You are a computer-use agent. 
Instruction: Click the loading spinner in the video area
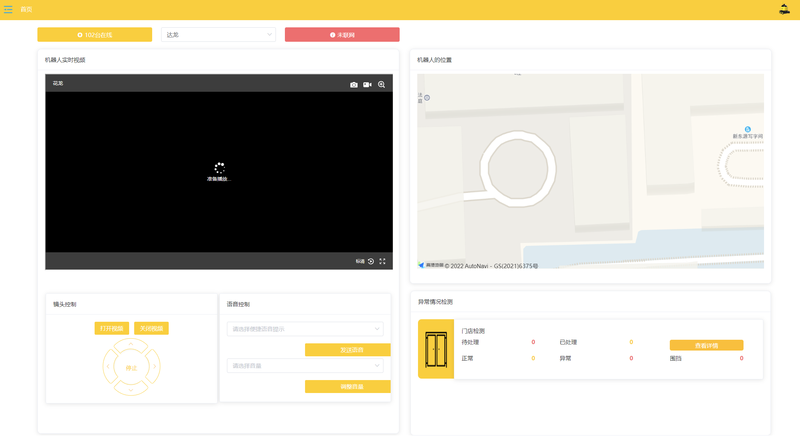tap(219, 168)
